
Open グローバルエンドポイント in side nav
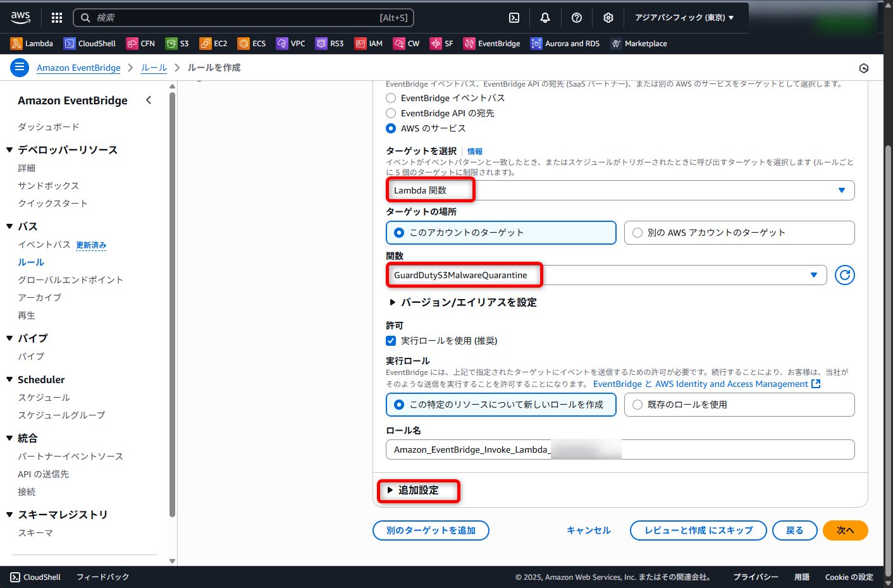click(x=71, y=280)
